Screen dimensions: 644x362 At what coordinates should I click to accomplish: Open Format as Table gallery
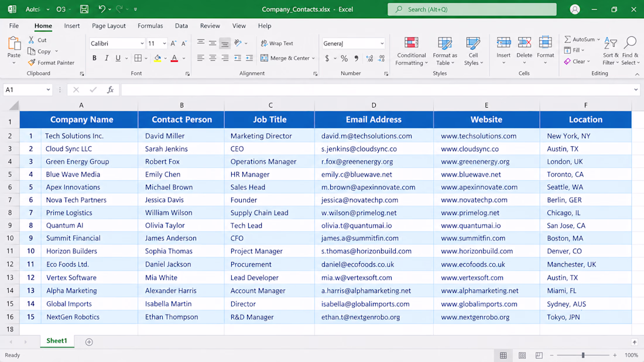tap(445, 51)
